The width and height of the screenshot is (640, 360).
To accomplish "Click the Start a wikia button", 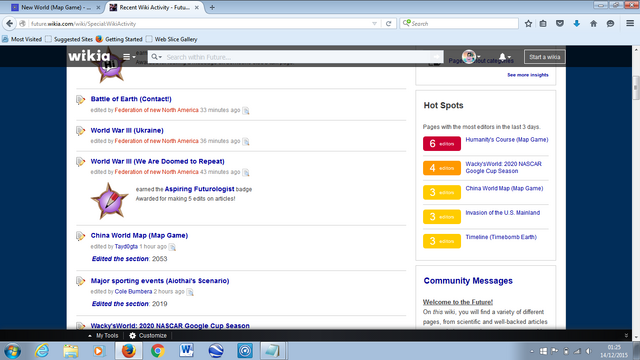I will click(x=544, y=57).
